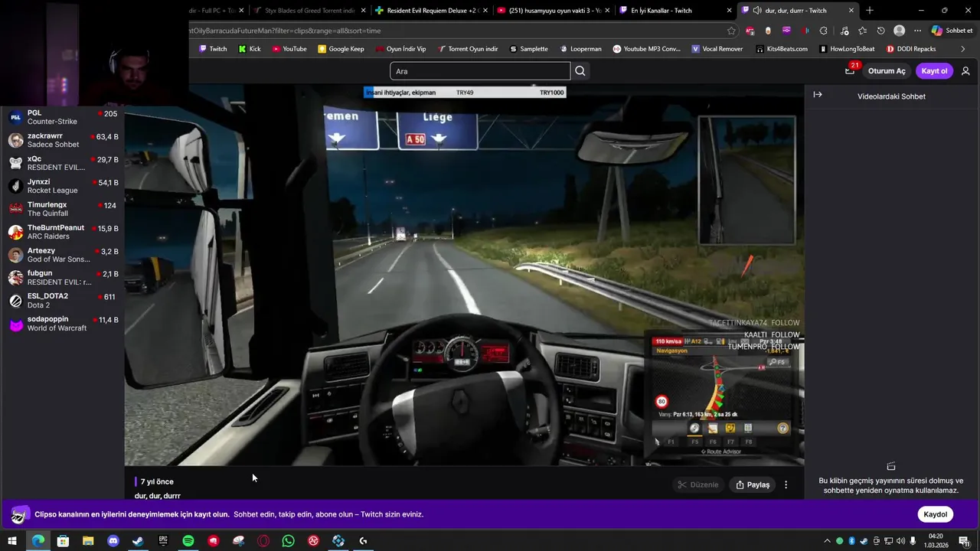
Task: Click the Kaydol button in the bottom banner
Action: pyautogui.click(x=935, y=514)
